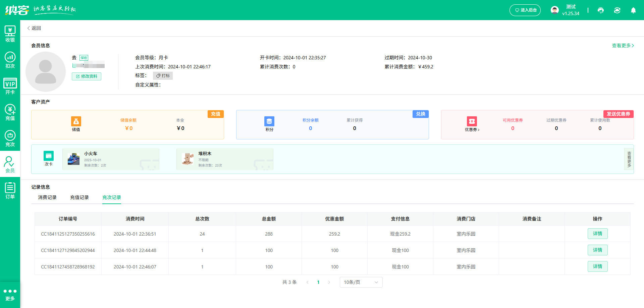The height and width of the screenshot is (308, 644).
Task: Select the 收银 (cashier) sidebar icon
Action: tap(10, 34)
